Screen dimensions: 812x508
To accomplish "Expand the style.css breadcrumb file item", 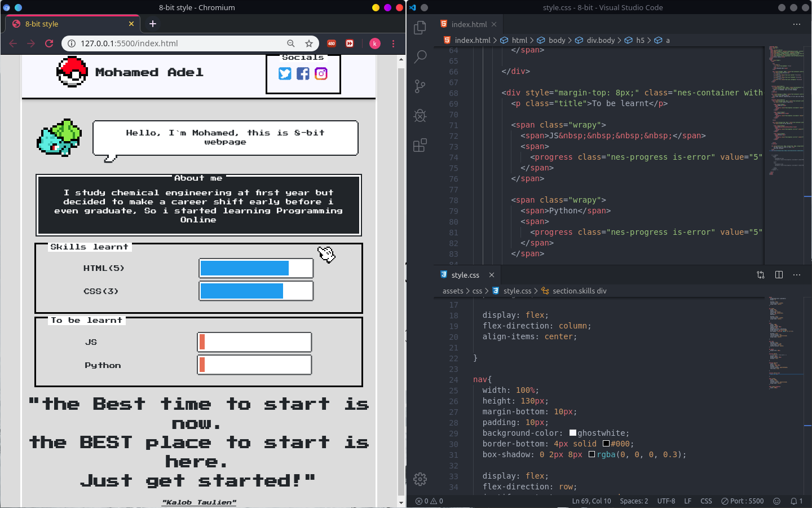I will [512, 291].
